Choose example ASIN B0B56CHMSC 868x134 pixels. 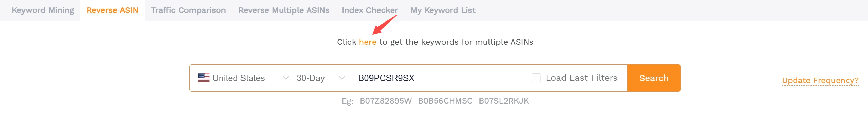(445, 101)
